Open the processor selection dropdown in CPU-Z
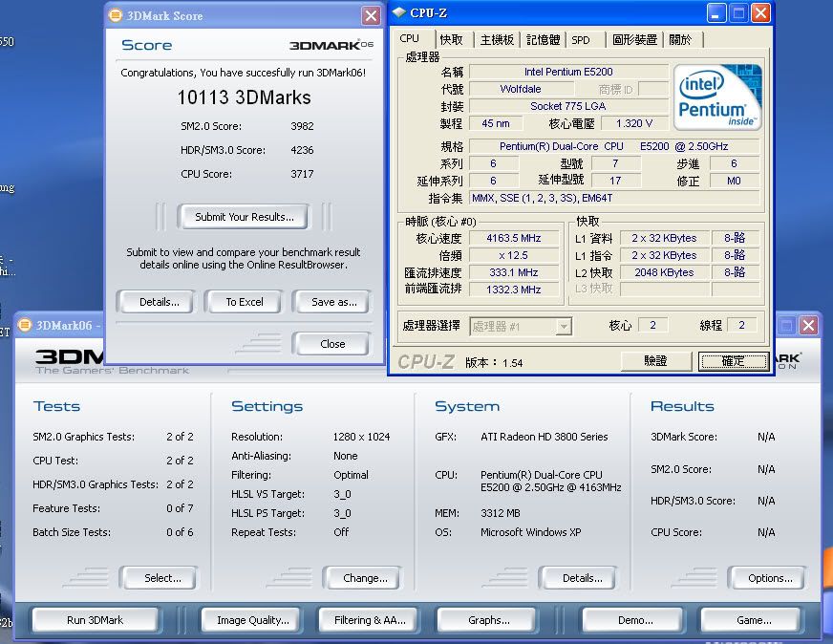 (563, 326)
